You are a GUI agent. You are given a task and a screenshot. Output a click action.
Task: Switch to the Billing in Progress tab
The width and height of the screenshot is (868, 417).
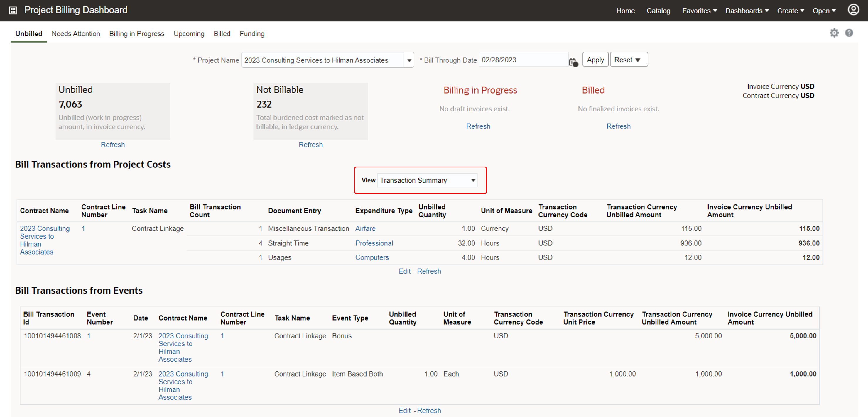pos(137,34)
